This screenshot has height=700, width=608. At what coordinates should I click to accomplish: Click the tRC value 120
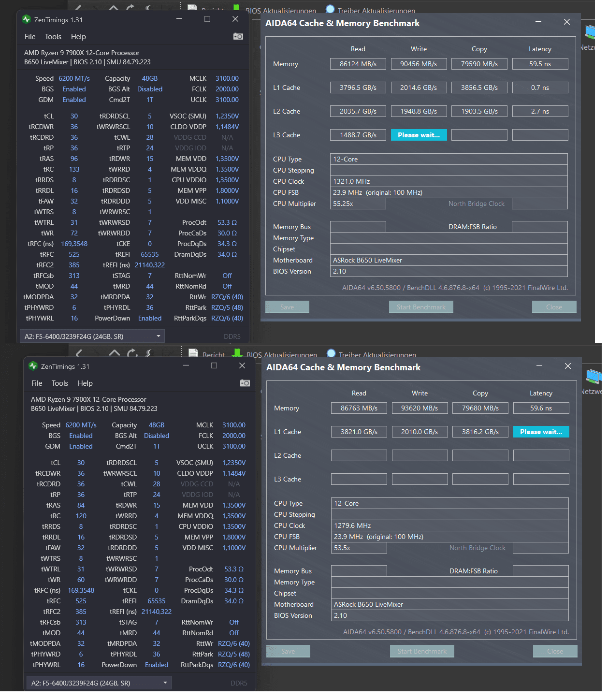pyautogui.click(x=81, y=516)
